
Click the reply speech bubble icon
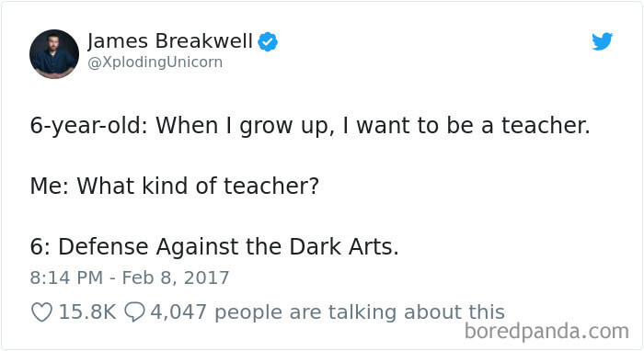pyautogui.click(x=134, y=312)
